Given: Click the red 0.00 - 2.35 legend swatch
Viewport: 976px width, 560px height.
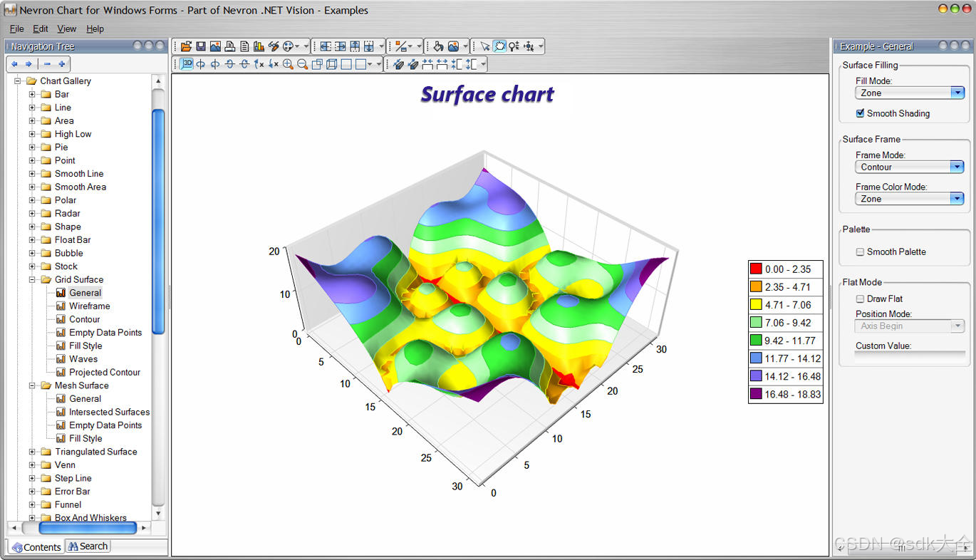Looking at the screenshot, I should click(x=757, y=269).
